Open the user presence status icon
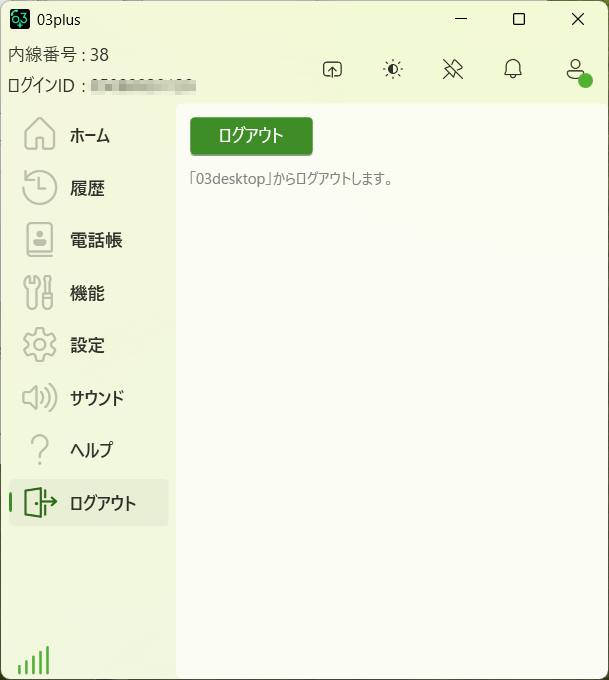Screen dimensions: 609x680 click(575, 70)
